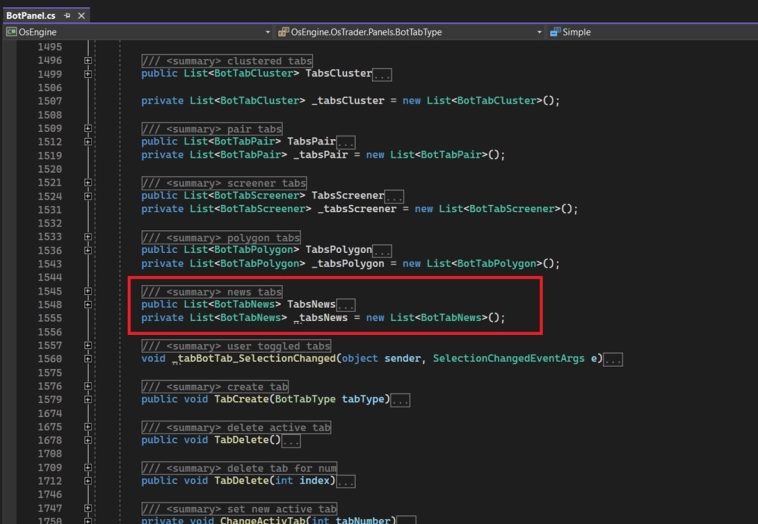
Task: Click collapsed ellipsis after TabsPair
Action: [x=346, y=142]
